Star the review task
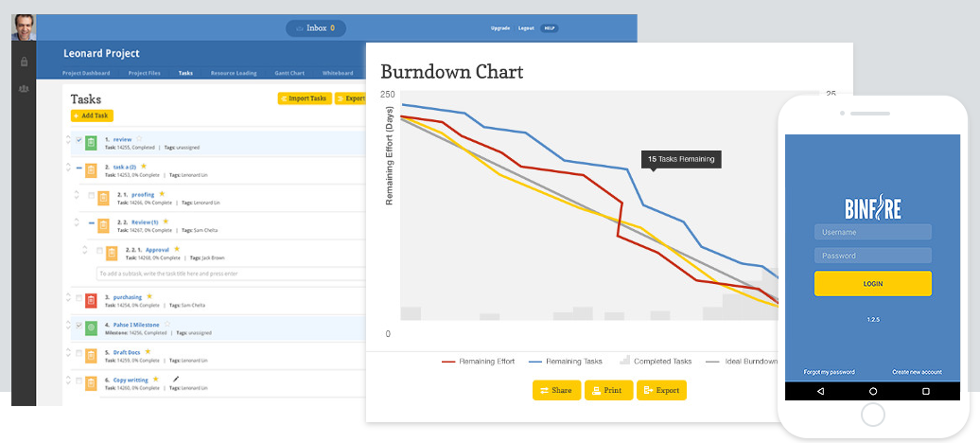Image resolution: width=980 pixels, height=443 pixels. click(139, 139)
